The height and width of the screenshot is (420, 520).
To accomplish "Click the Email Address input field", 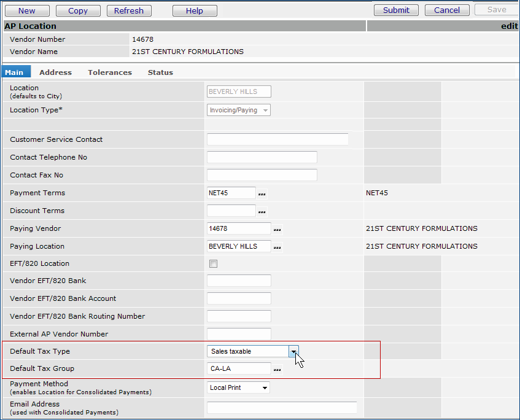I will 282,408.
